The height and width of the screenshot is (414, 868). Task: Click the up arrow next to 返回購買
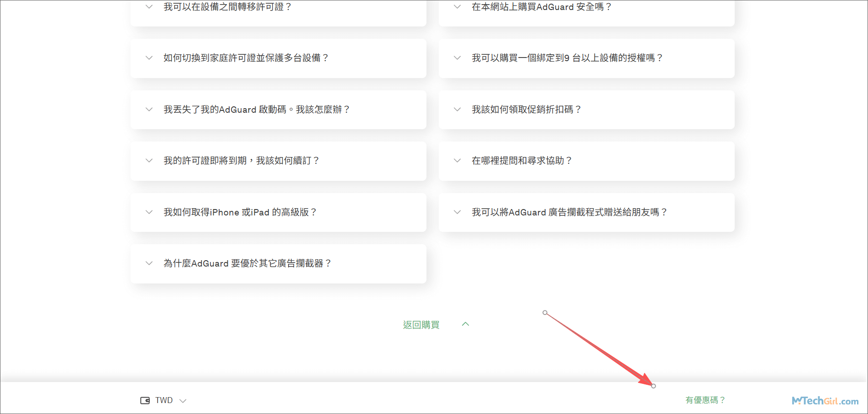coord(465,324)
